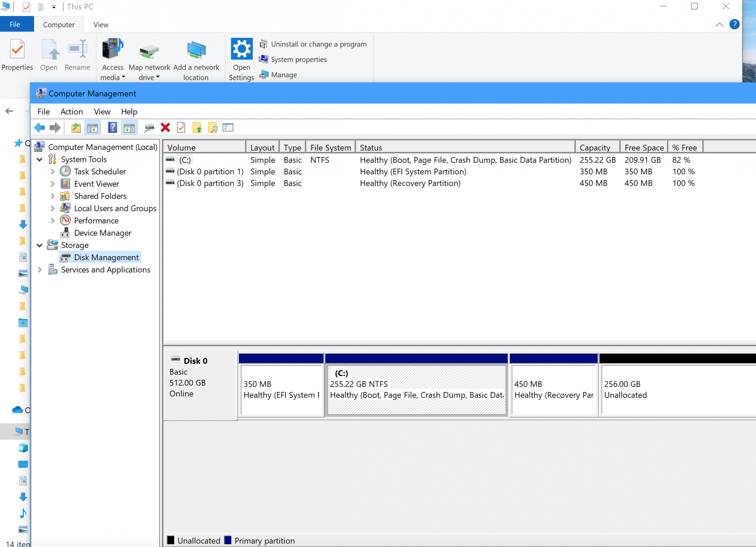
Task: Click the folder with magnifier toolbar icon
Action: point(213,127)
